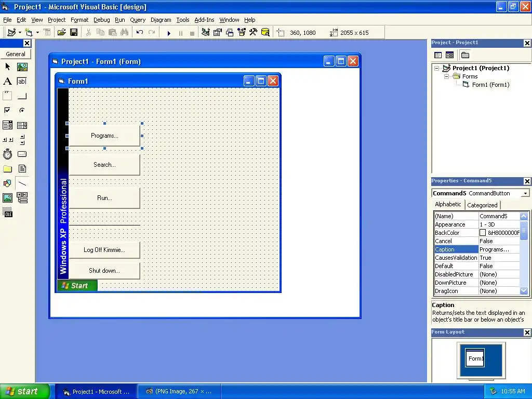Select the Line control tool
This screenshot has width=532, height=399.
[x=22, y=183]
